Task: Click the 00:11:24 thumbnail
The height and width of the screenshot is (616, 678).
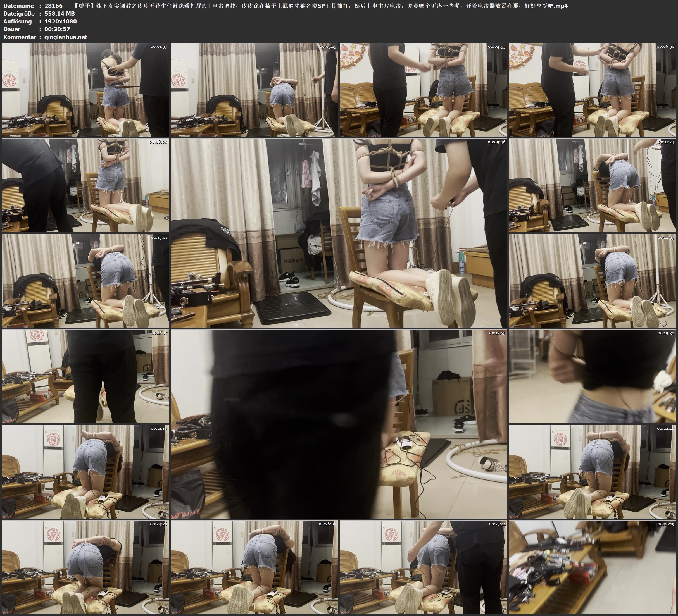Action: (592, 185)
